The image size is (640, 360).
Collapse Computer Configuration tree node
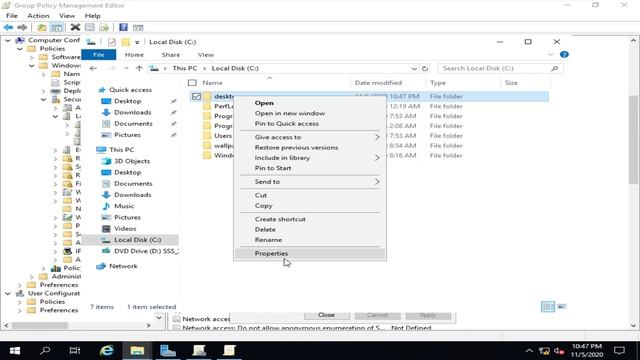click(x=8, y=40)
